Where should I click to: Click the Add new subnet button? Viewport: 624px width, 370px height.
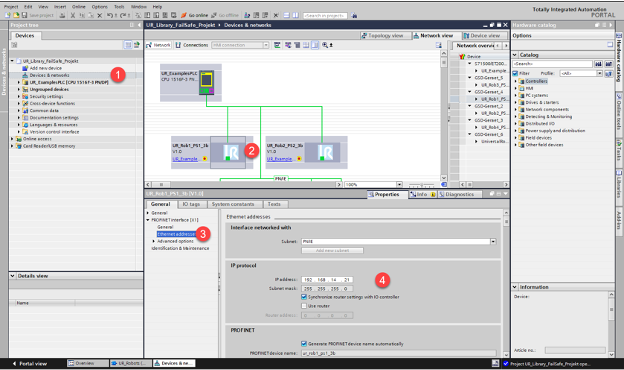[x=332, y=251]
